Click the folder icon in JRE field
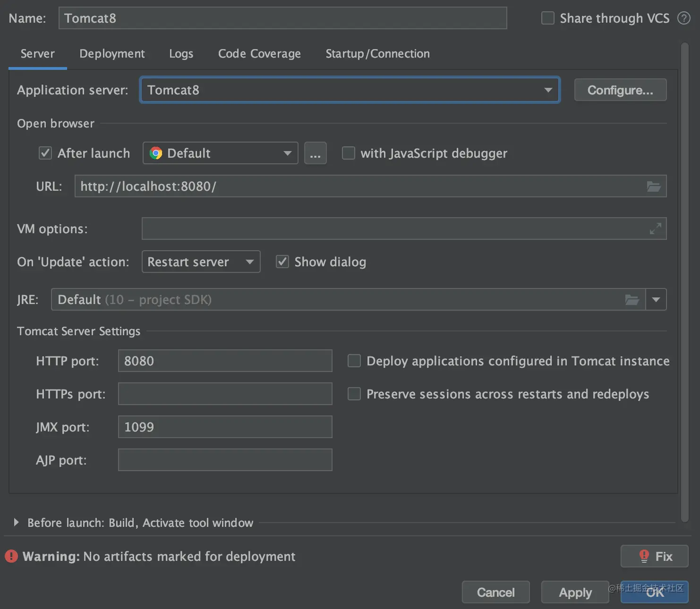 point(632,300)
